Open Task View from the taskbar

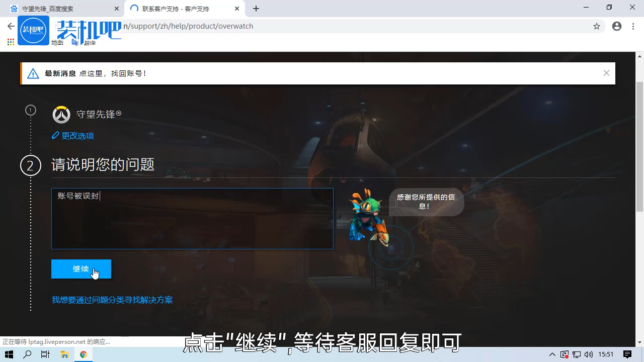(x=45, y=354)
